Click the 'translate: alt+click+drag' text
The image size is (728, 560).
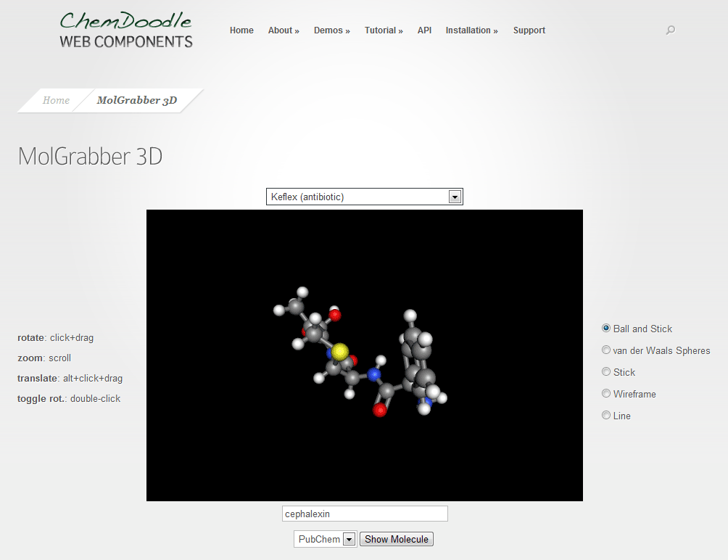(70, 379)
